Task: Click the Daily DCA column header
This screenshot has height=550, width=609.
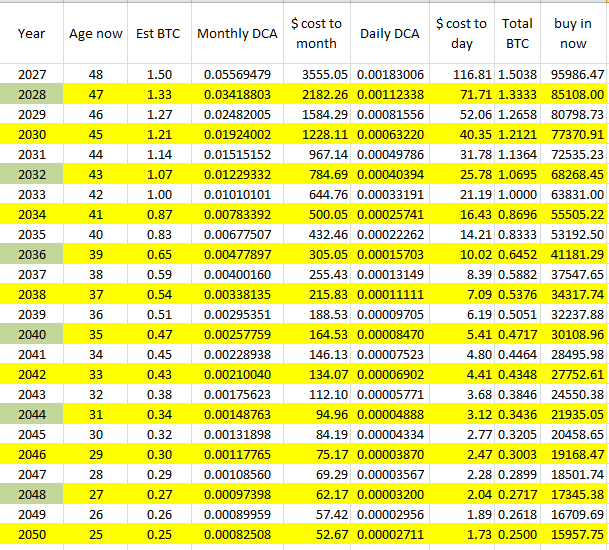Action: tap(390, 33)
